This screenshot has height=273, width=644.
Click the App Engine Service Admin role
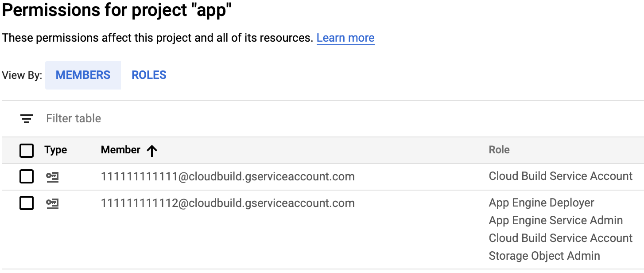[555, 221]
